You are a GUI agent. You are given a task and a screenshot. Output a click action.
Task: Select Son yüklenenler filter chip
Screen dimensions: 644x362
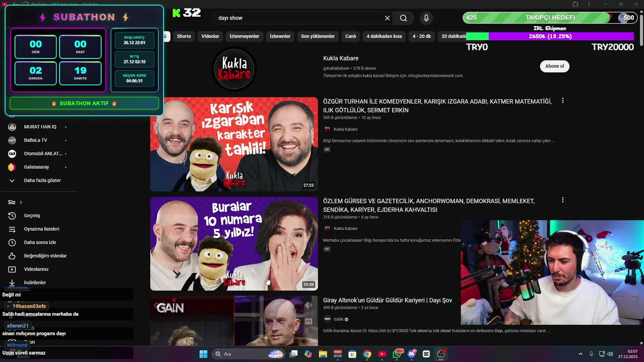coord(318,36)
